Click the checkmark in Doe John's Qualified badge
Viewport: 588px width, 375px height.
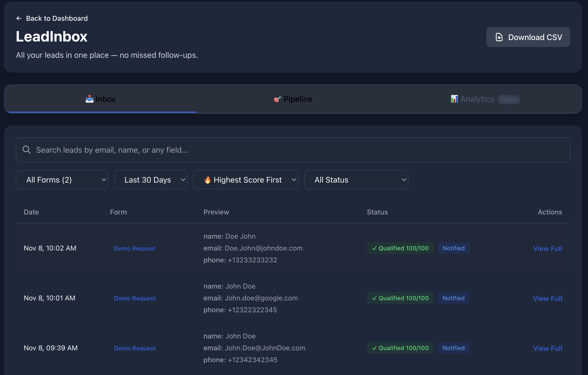tap(374, 248)
